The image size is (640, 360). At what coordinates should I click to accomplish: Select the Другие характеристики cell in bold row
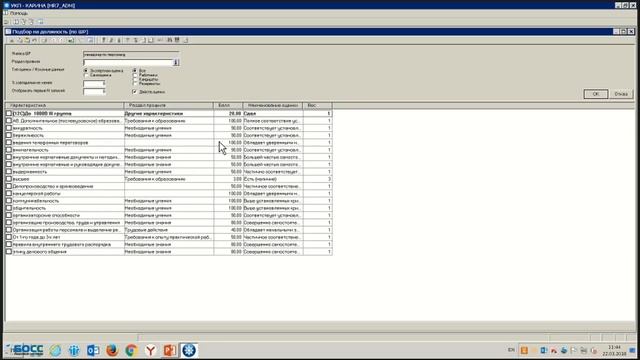pos(168,113)
